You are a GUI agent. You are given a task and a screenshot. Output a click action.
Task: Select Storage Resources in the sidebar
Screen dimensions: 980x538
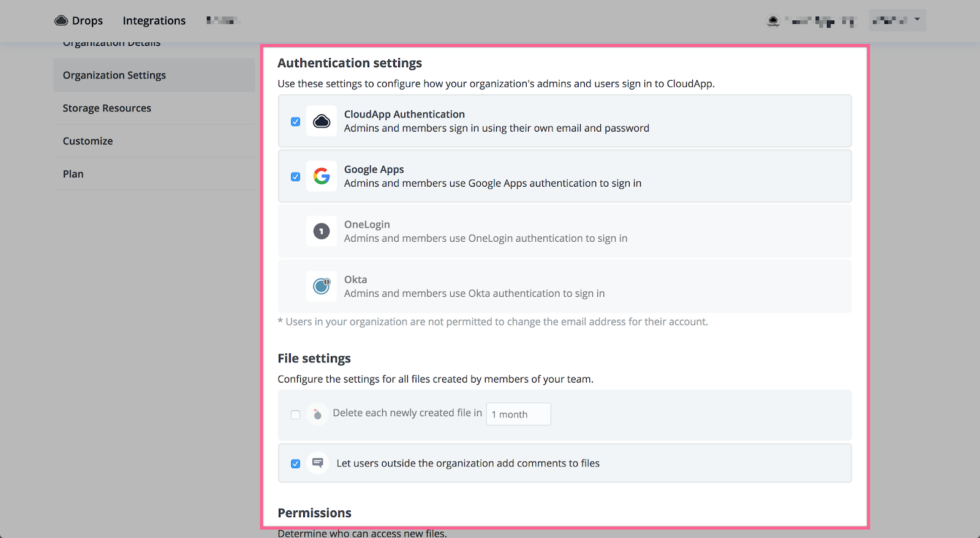coord(107,108)
